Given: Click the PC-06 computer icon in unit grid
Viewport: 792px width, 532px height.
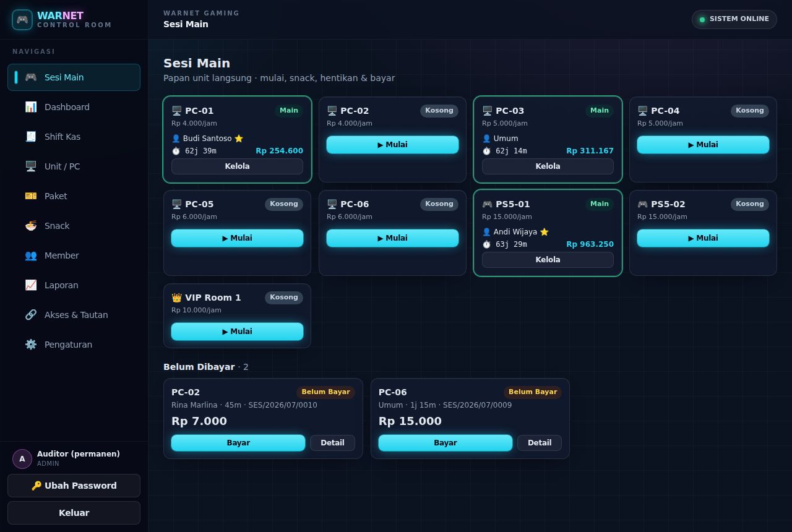Looking at the screenshot, I should [332, 204].
